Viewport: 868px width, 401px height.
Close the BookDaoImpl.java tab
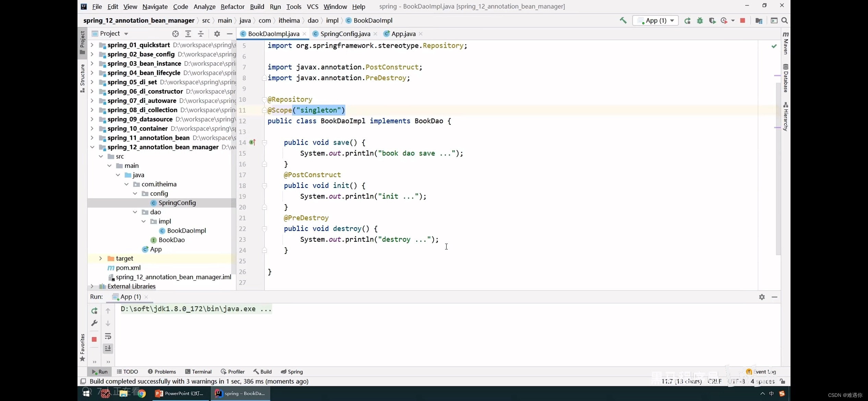coord(304,34)
